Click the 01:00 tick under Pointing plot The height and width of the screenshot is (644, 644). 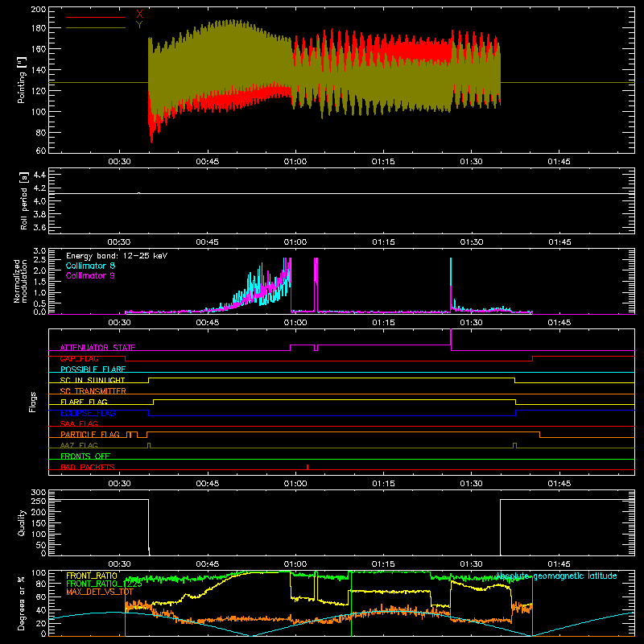(x=295, y=162)
